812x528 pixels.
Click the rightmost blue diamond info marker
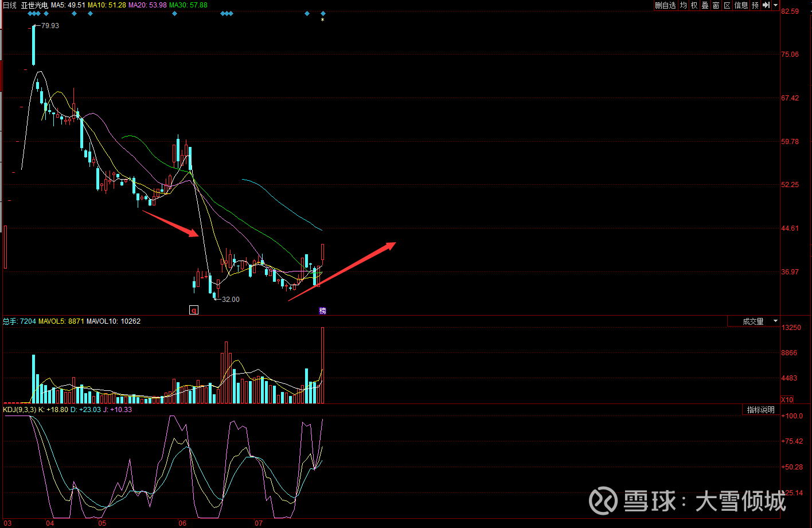tap(323, 13)
